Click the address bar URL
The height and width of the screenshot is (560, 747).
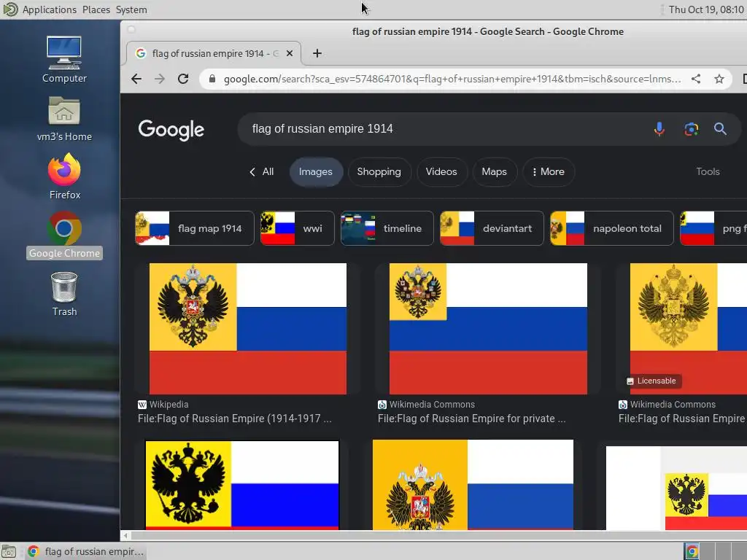452,79
